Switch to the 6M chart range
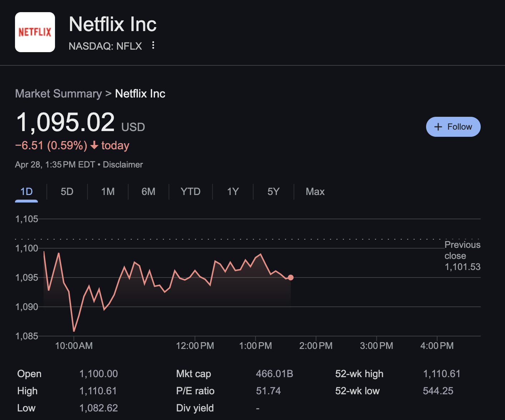The width and height of the screenshot is (505, 420). click(149, 192)
